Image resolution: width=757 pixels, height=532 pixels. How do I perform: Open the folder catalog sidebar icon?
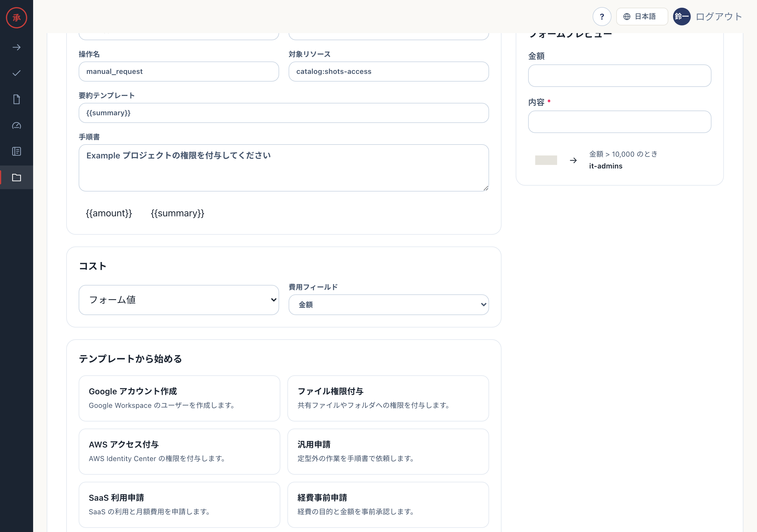[17, 177]
